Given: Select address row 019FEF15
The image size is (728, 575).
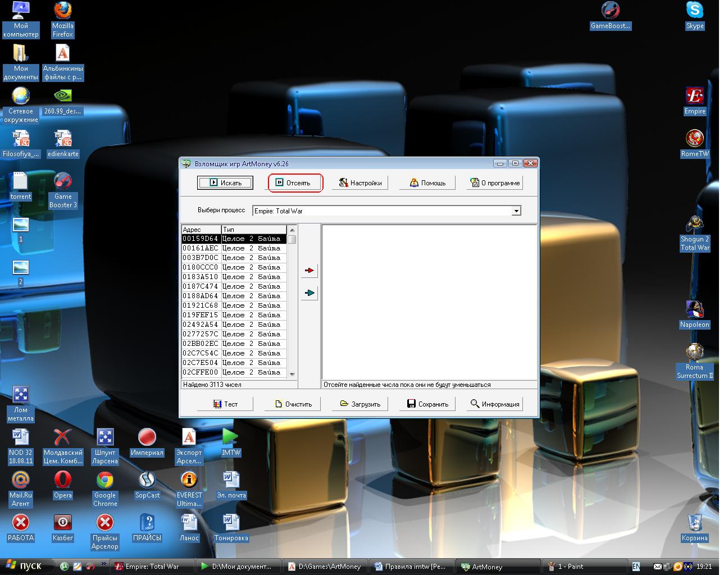Looking at the screenshot, I should (x=234, y=315).
